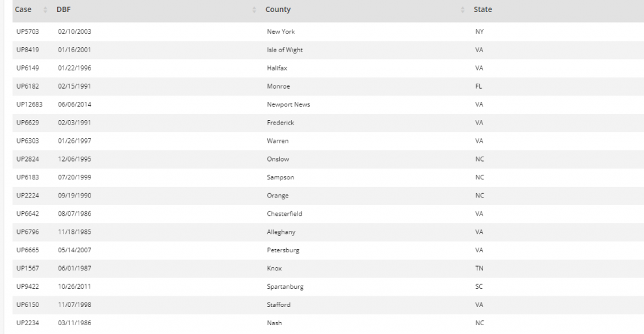
Task: Sort table by County column header
Action: click(x=278, y=10)
